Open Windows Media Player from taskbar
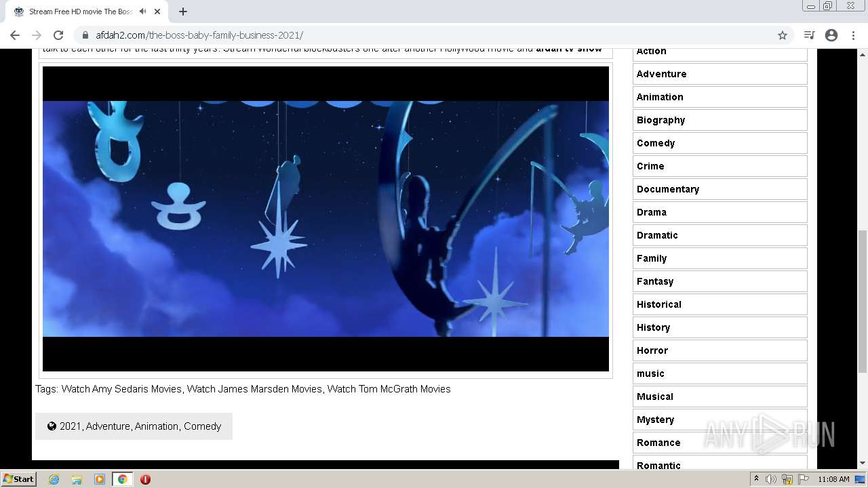Screen dimensions: 868x488 [x=100, y=479]
